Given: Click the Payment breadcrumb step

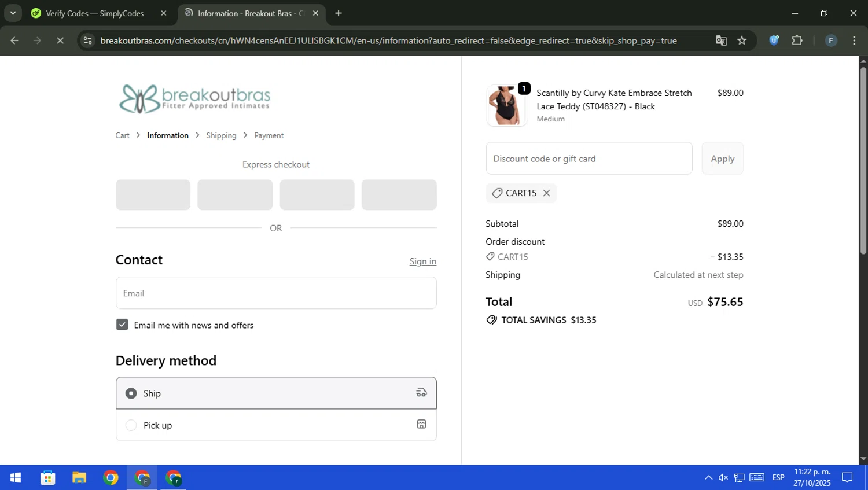Looking at the screenshot, I should 269,135.
